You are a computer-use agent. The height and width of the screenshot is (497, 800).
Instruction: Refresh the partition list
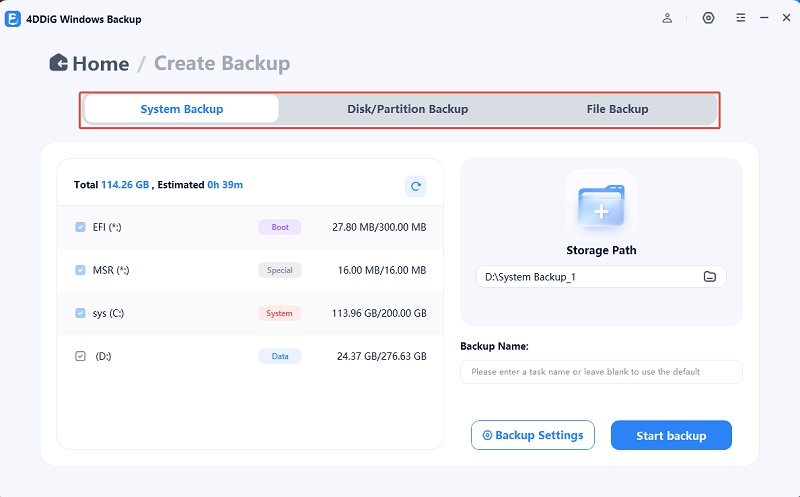pyautogui.click(x=415, y=186)
